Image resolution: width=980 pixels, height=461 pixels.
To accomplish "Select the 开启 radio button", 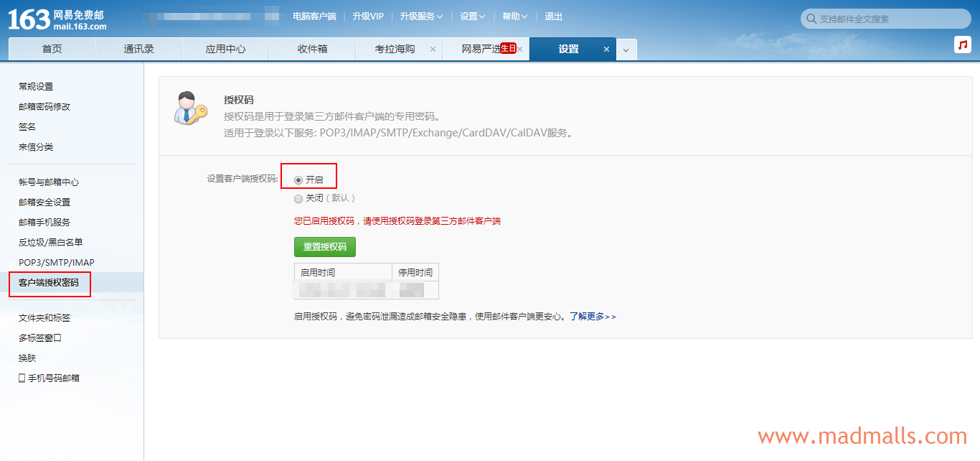I will point(298,180).
